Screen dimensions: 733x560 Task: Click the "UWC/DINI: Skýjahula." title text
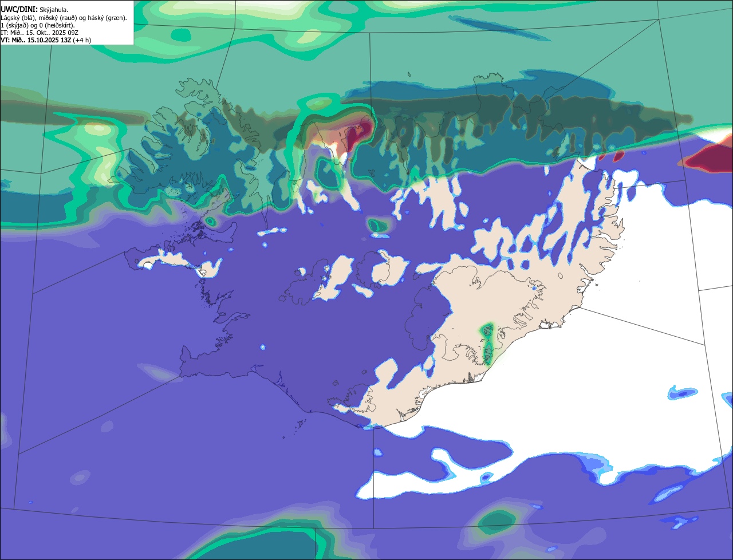(x=35, y=10)
